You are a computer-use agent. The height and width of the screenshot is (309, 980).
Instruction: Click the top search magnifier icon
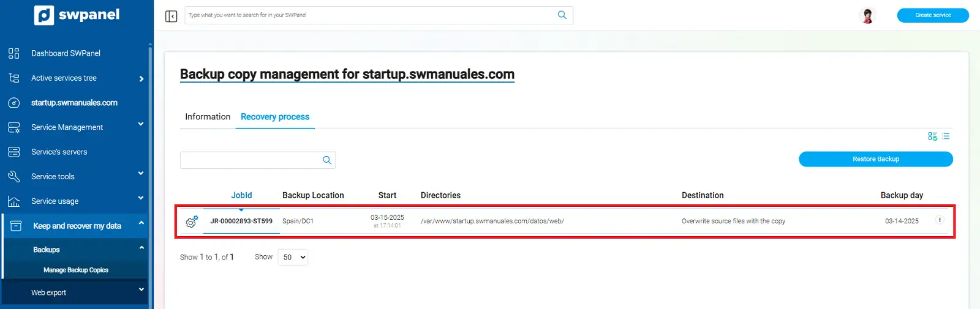562,15
